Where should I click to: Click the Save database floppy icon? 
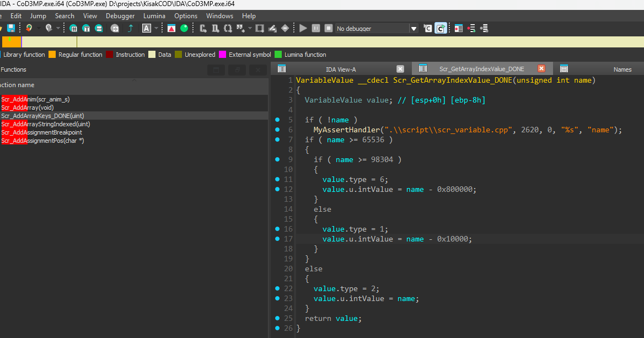11,28
